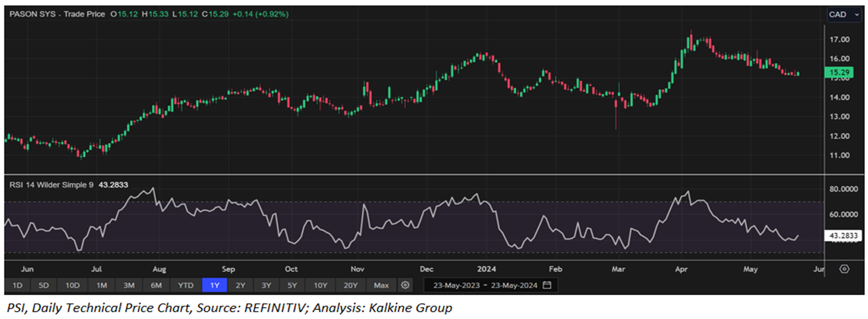Select the 5D time range button
Image resolution: width=868 pixels, height=319 pixels.
click(x=44, y=286)
